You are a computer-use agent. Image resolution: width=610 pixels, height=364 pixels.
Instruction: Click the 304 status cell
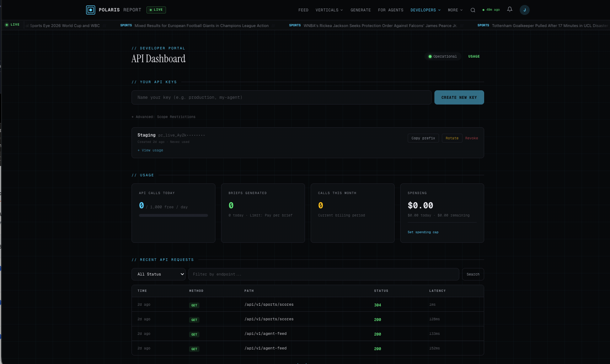pyautogui.click(x=378, y=305)
